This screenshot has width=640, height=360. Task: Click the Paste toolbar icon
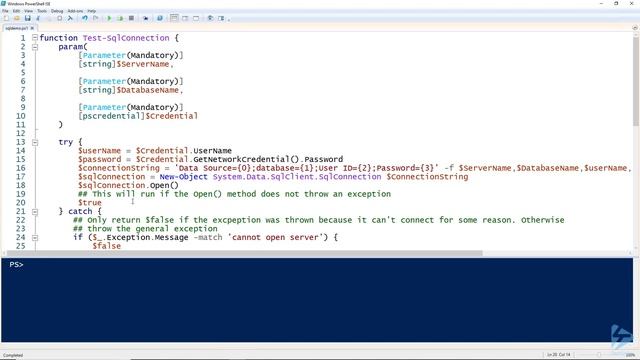pos(60,18)
